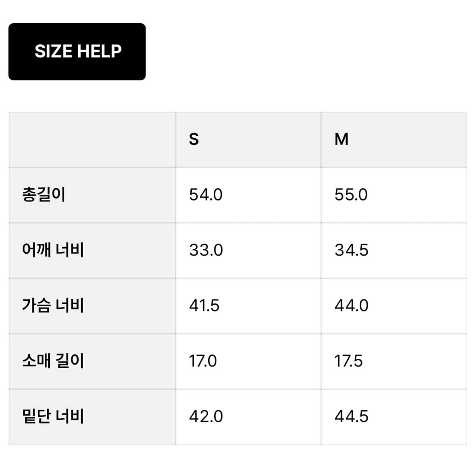Select the 밑단 너비 row label
The image size is (476, 476).
53,416
